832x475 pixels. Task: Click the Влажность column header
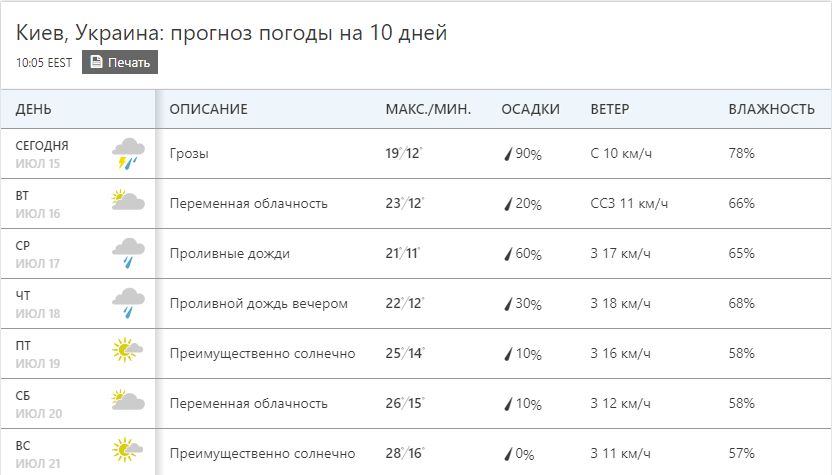(x=771, y=109)
